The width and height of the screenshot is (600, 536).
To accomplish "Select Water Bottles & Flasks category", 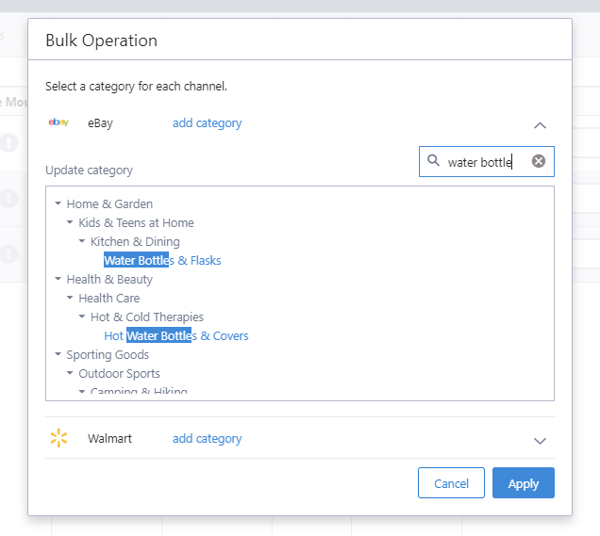I will (162, 261).
